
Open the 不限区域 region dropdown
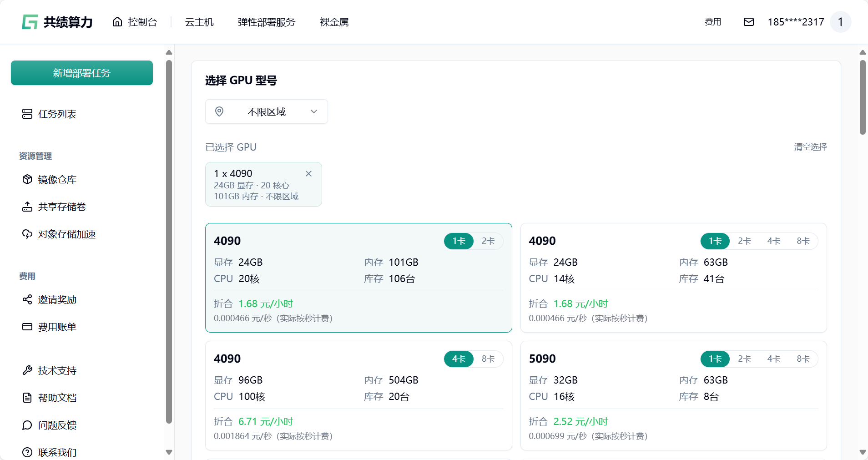pyautogui.click(x=267, y=111)
